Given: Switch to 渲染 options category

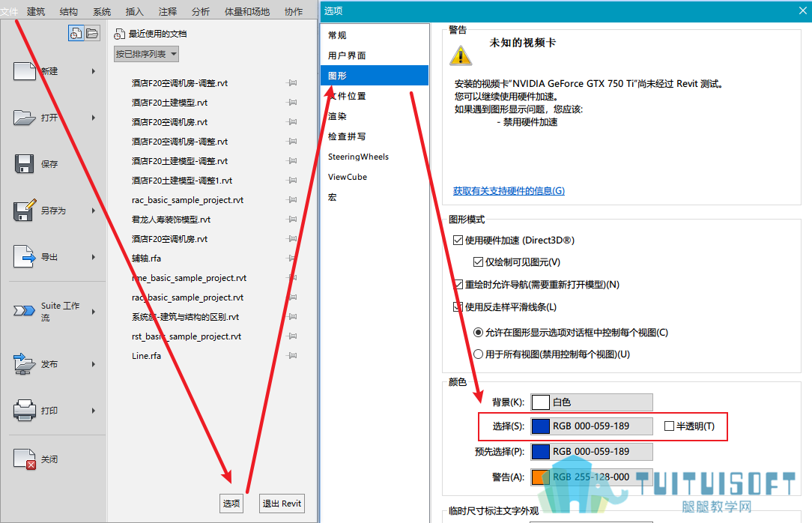Looking at the screenshot, I should [375, 116].
